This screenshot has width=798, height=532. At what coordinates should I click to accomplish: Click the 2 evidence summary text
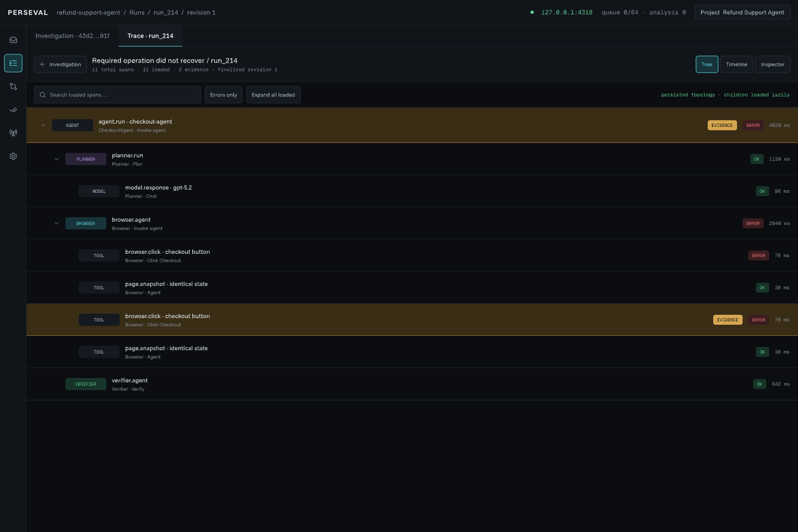click(x=194, y=70)
